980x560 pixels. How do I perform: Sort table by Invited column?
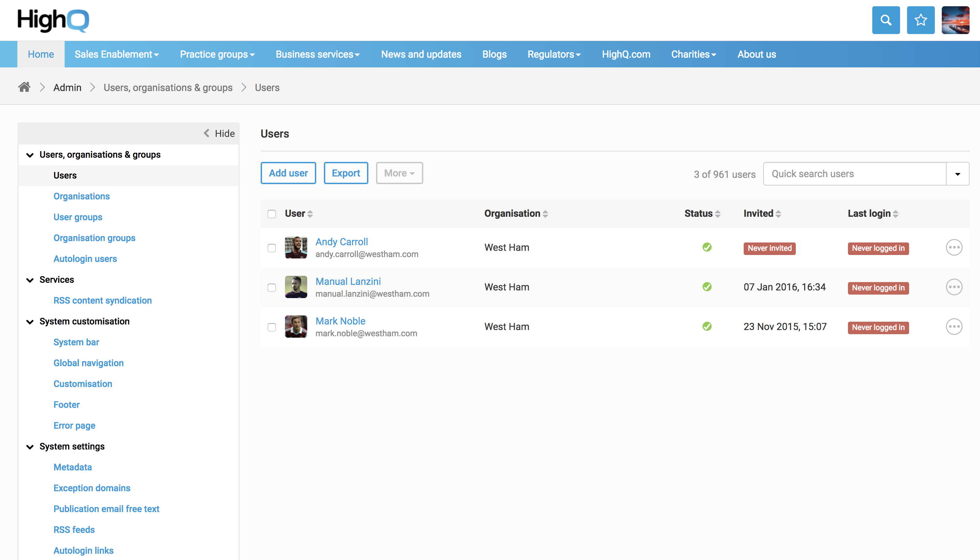click(762, 213)
